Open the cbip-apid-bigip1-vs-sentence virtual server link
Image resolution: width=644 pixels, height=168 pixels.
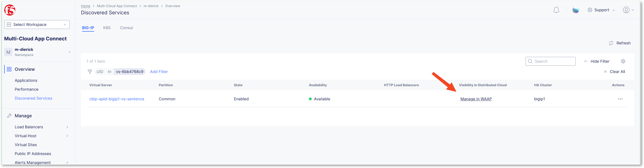point(117,99)
